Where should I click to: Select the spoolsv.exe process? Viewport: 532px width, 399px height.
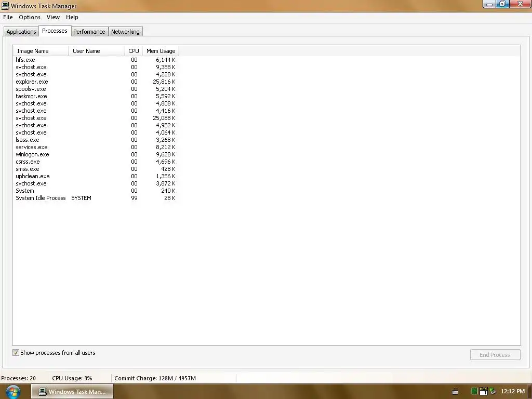[96, 89]
